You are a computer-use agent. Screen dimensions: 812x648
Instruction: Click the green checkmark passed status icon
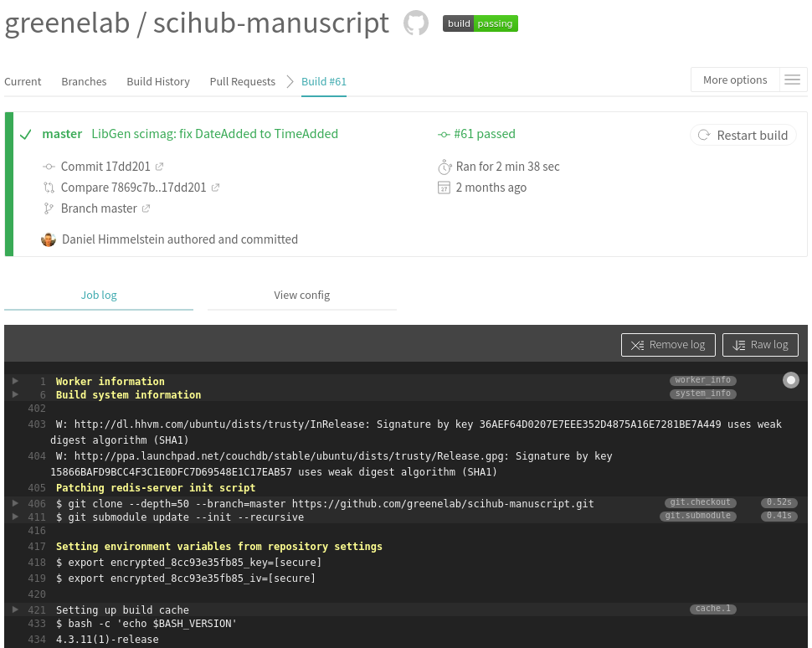pos(25,135)
